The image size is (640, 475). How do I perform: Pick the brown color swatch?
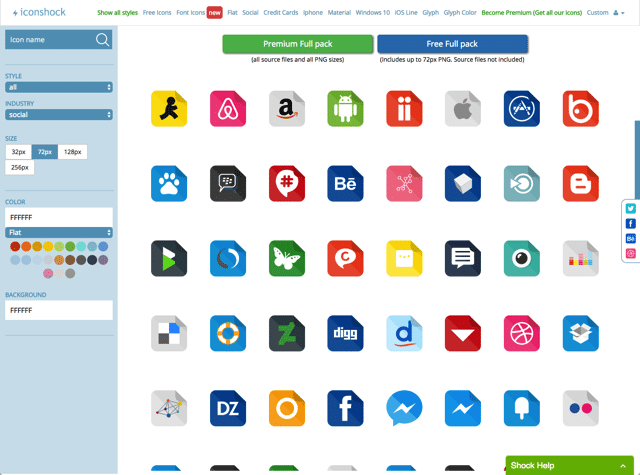point(70,260)
